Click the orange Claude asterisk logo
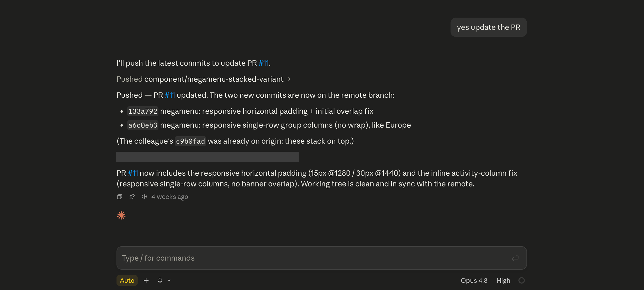 pos(121,215)
